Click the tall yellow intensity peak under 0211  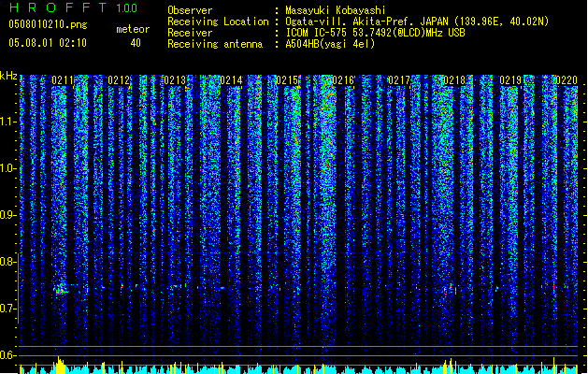tap(60, 366)
